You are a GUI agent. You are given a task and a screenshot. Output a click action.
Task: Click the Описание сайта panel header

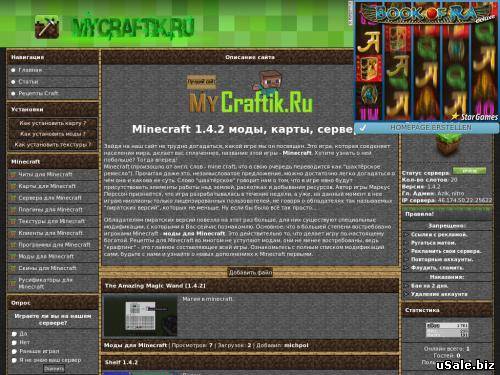pyautogui.click(x=250, y=57)
